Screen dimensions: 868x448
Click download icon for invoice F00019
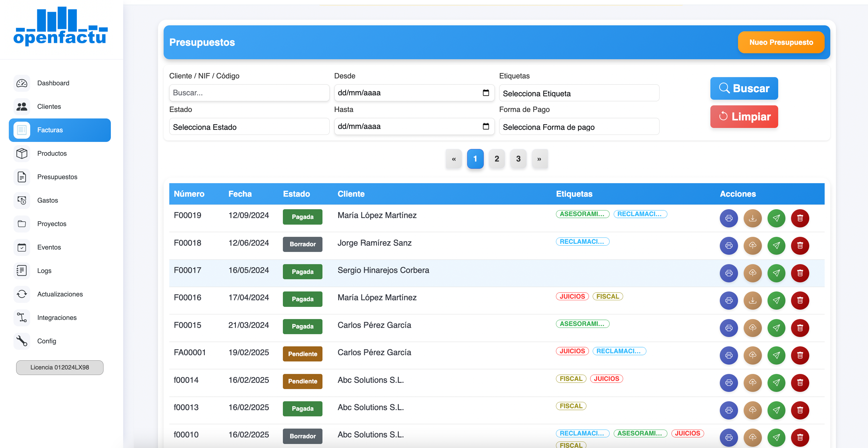[752, 218]
